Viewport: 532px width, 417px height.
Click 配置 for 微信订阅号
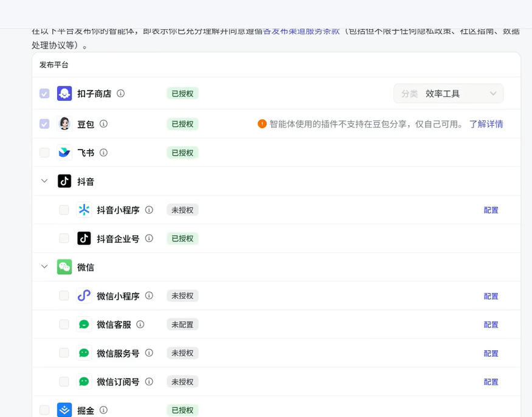(x=491, y=382)
